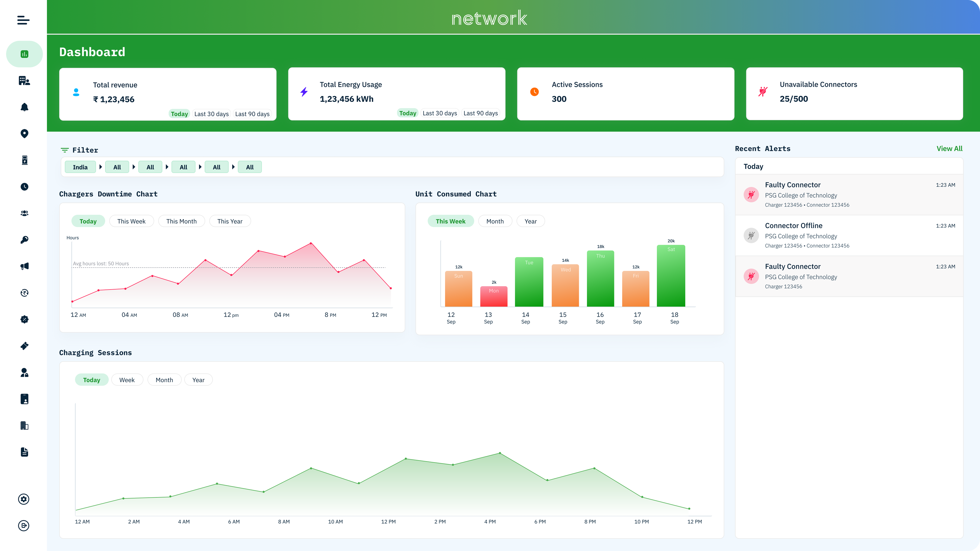Click the orange Active Sessions clock icon
980x551 pixels.
(535, 92)
